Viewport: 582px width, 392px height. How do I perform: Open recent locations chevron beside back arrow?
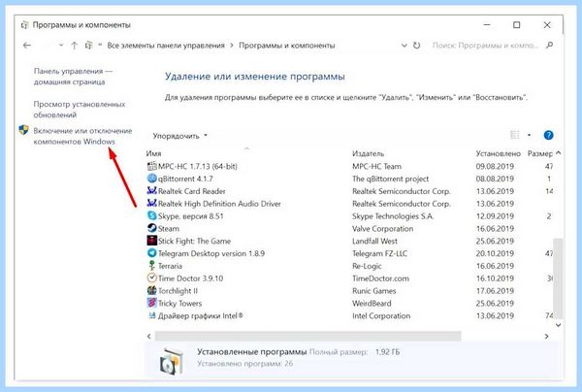[61, 46]
